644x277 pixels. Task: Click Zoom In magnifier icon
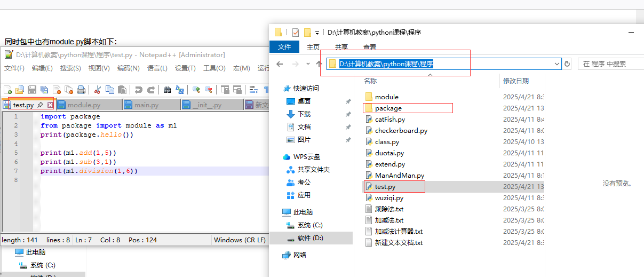tap(196, 90)
